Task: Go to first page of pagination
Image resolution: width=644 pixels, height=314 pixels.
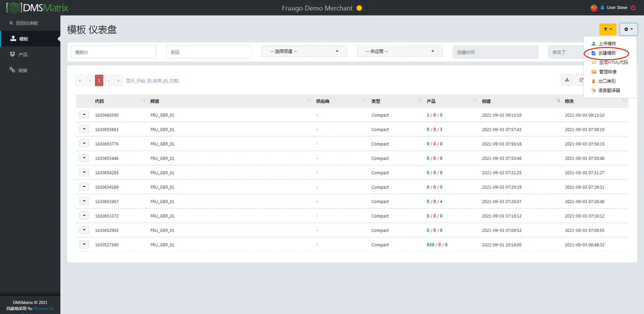Action: (80, 80)
